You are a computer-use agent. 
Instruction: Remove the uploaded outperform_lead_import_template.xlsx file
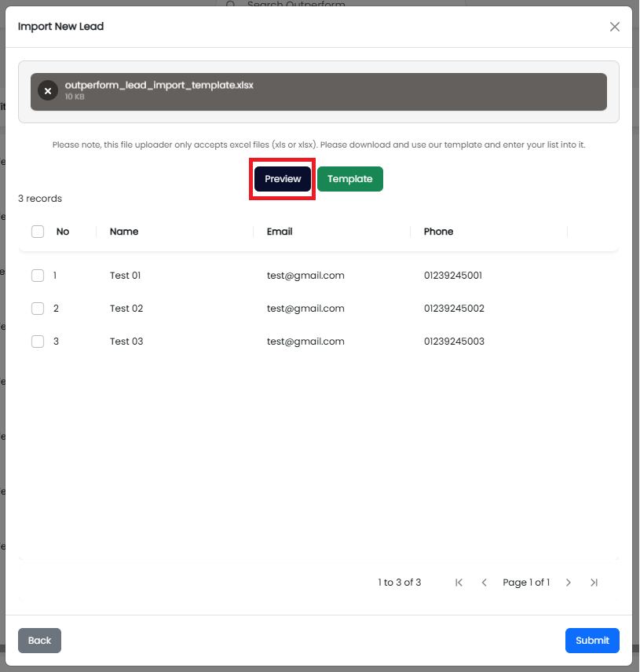[x=48, y=91]
